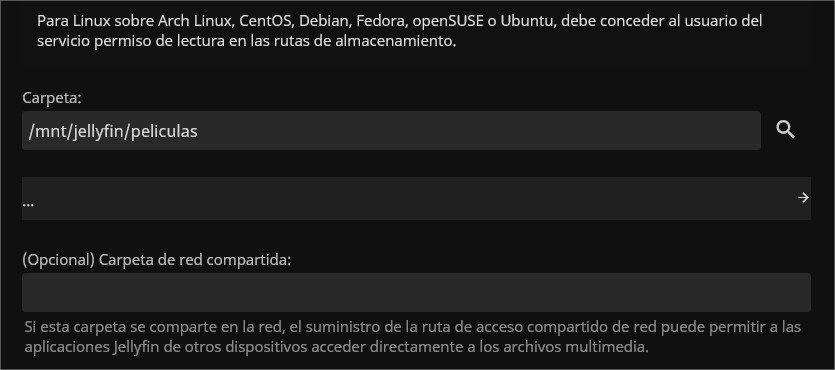Click the empty area right of peliculas path
The width and height of the screenshot is (835, 370).
479,130
